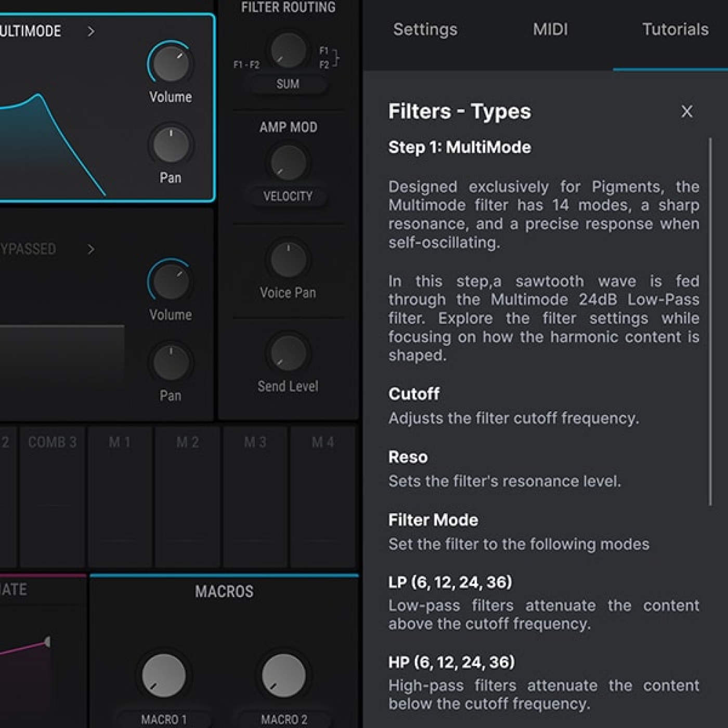Viewport: 728px width, 728px height.
Task: Click the Filter Routing knob
Action: point(288,50)
